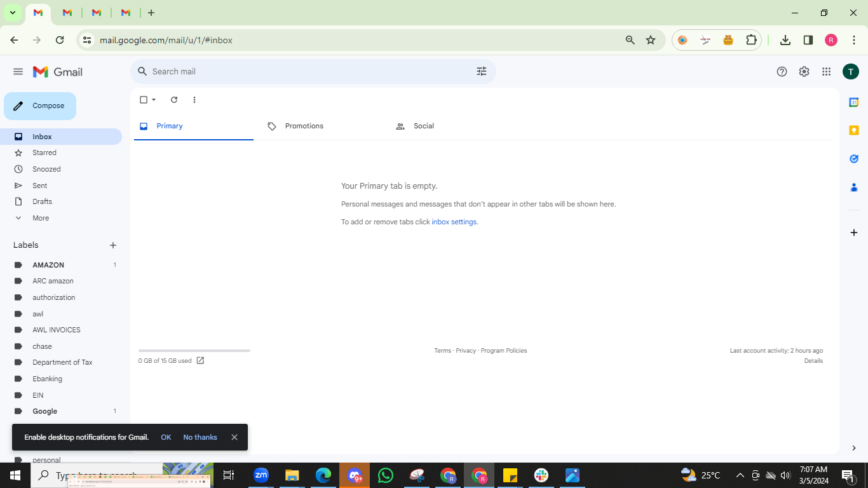Image resolution: width=868 pixels, height=488 pixels.
Task: View account activity Details
Action: [813, 361]
